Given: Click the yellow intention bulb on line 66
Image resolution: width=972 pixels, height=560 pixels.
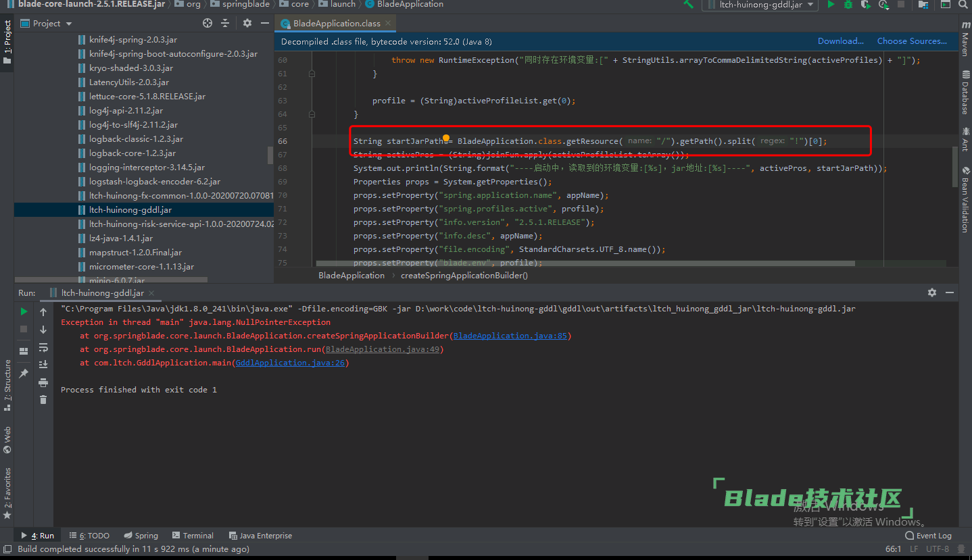Looking at the screenshot, I should point(446,138).
